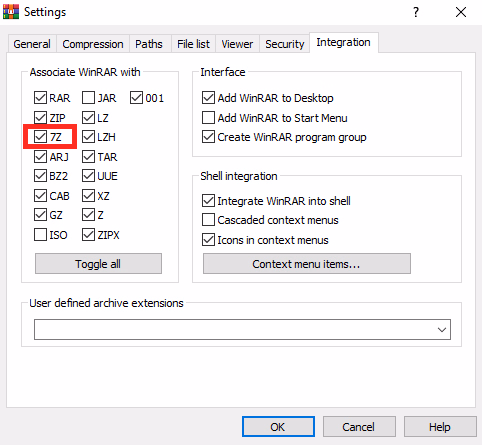Uncheck the GZ checkbox
The width and height of the screenshot is (482, 445).
(x=40, y=215)
